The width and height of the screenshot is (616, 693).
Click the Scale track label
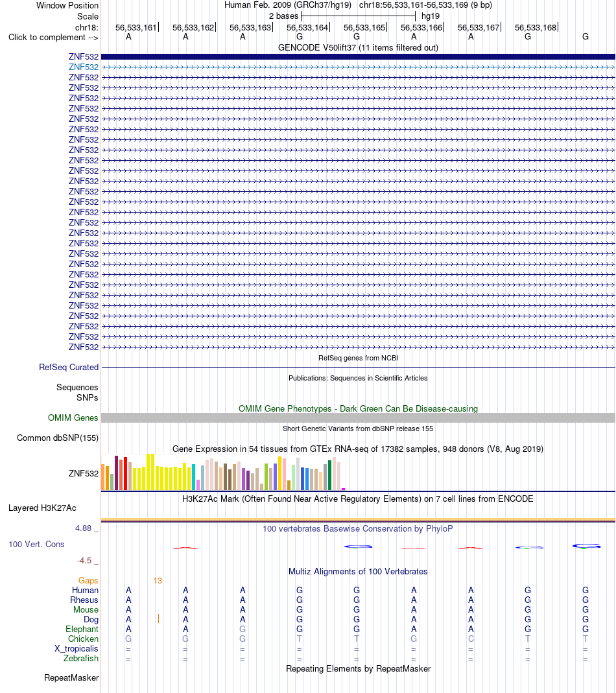coord(88,16)
